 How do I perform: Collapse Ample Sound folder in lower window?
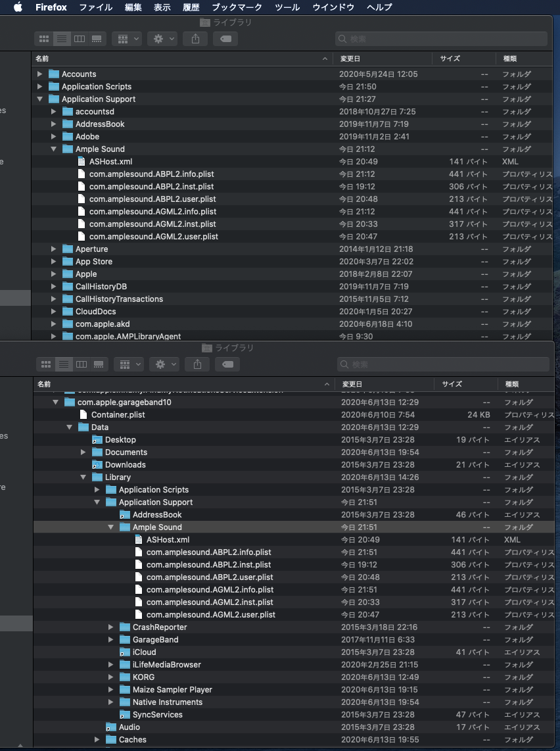pyautogui.click(x=110, y=527)
